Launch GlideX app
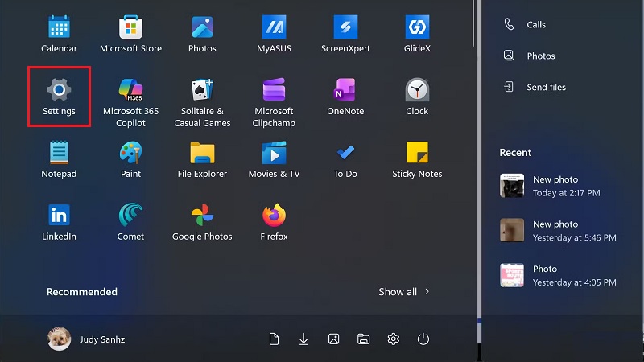This screenshot has width=644, height=362. point(417,34)
